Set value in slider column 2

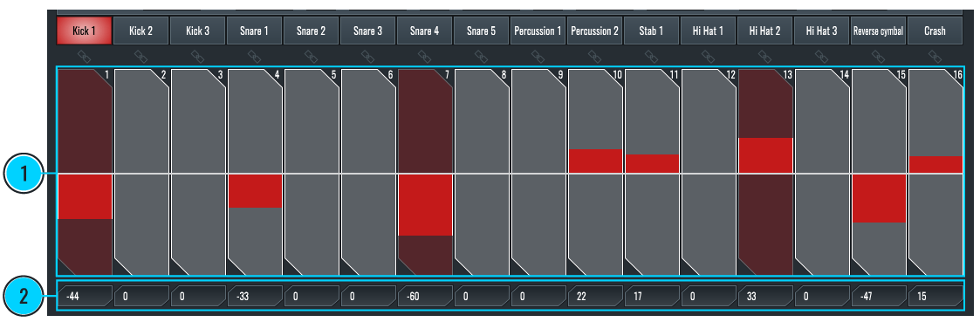point(141,172)
